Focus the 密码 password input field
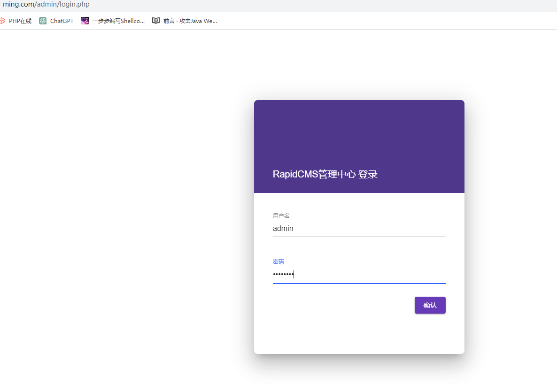 [359, 275]
